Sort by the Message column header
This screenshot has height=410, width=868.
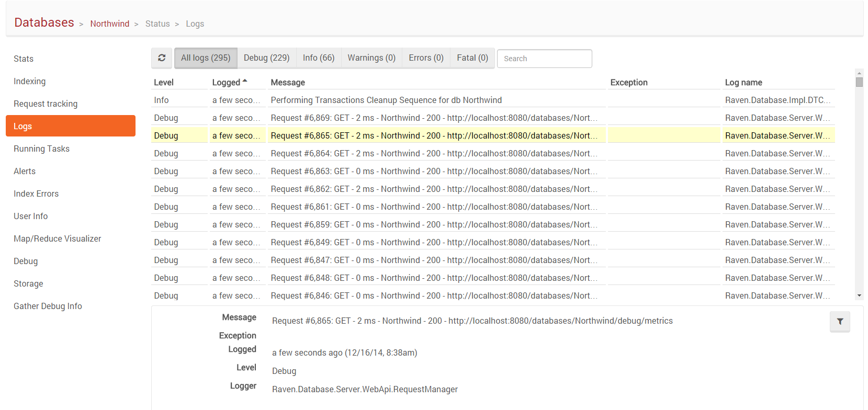click(x=288, y=82)
